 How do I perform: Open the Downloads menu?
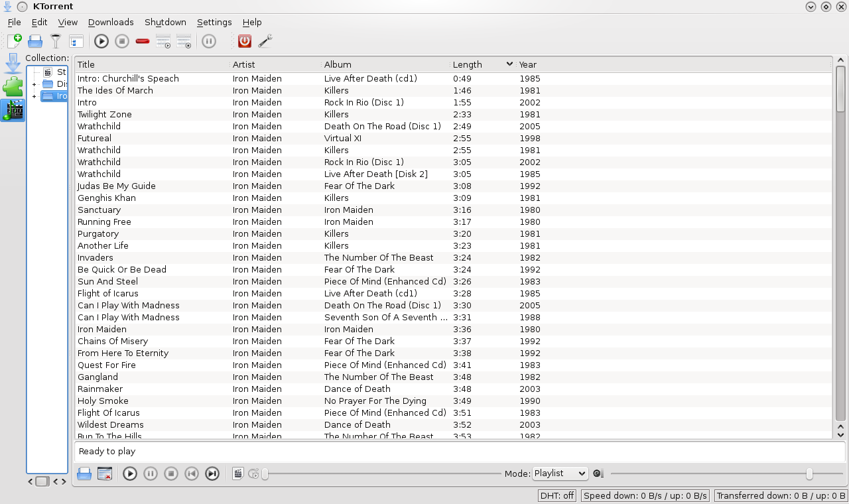point(111,22)
